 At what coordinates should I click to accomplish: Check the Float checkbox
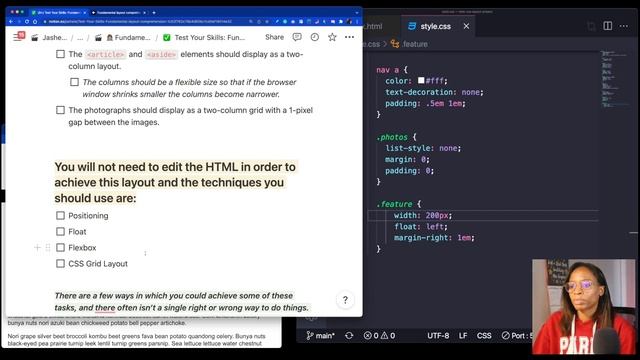pyautogui.click(x=60, y=231)
